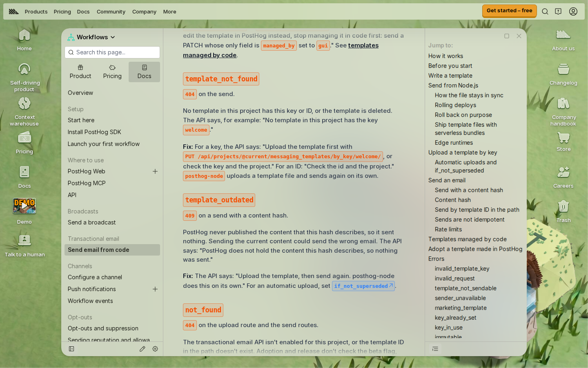
Task: Open Configure a channel page
Action: [x=95, y=277]
